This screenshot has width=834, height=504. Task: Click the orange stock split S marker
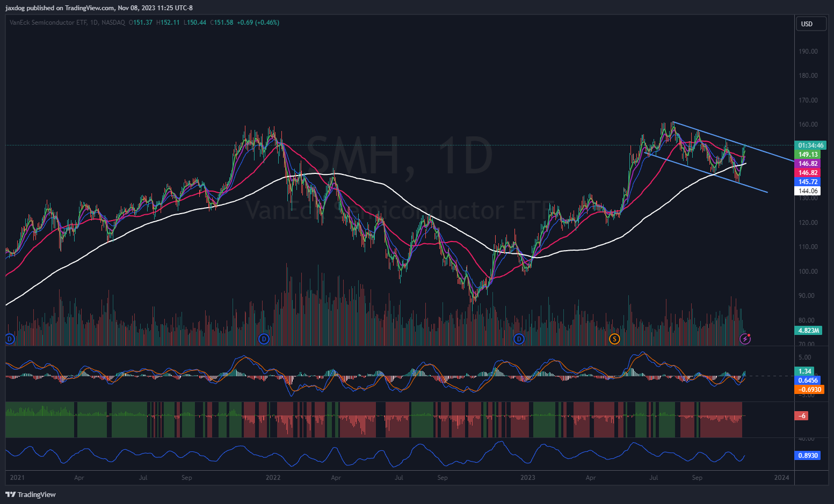coord(614,339)
